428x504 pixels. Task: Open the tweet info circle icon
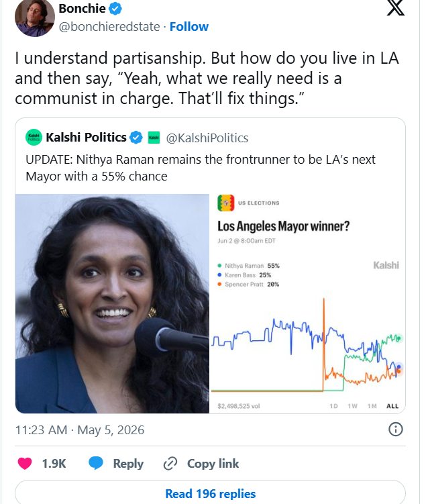pyautogui.click(x=396, y=429)
